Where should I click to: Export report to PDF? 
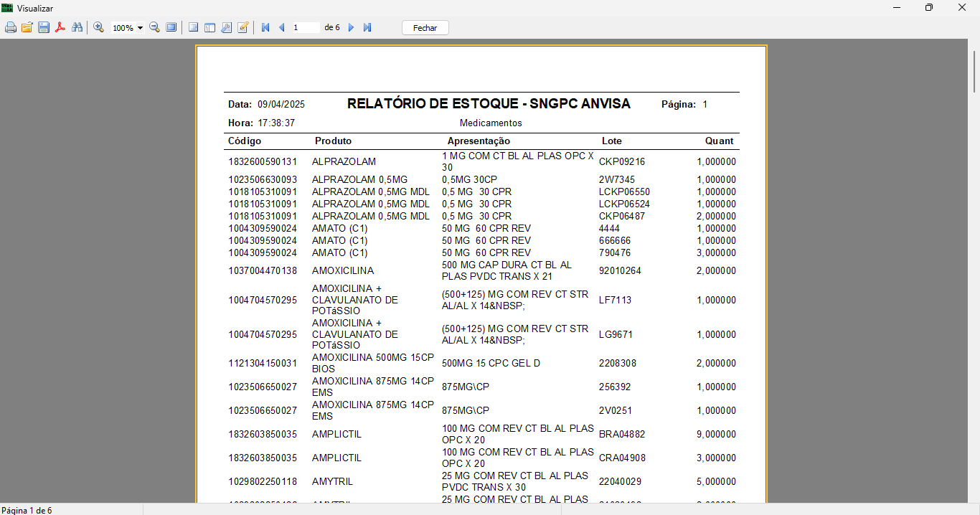60,28
